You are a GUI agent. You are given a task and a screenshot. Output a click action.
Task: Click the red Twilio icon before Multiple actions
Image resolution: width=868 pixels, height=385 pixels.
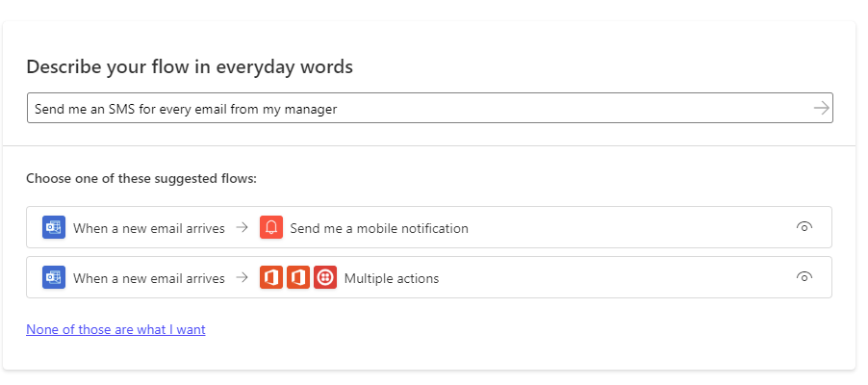(325, 278)
